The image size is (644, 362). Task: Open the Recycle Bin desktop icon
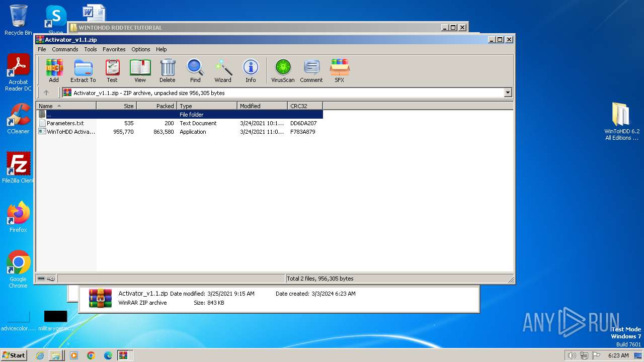tap(18, 20)
